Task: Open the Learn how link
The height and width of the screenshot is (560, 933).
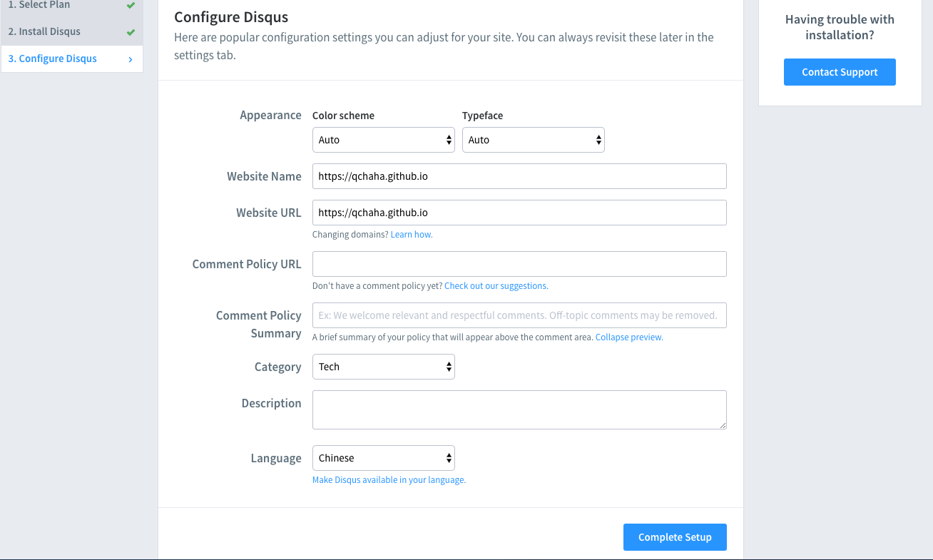Action: point(412,235)
